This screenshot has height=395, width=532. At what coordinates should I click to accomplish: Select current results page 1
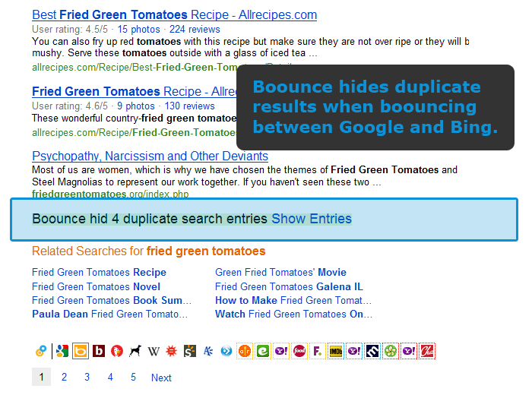(41, 377)
